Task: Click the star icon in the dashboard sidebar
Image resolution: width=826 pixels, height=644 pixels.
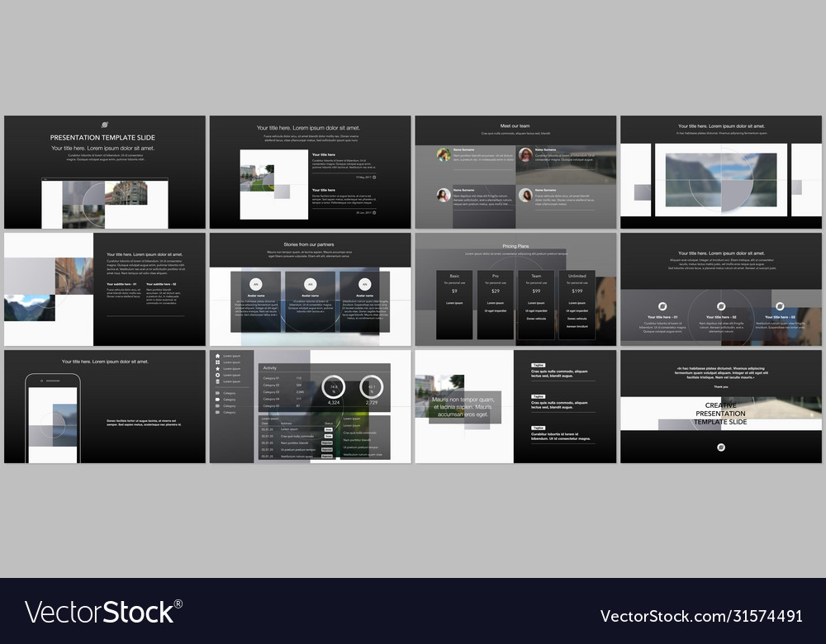Action: coord(218,367)
